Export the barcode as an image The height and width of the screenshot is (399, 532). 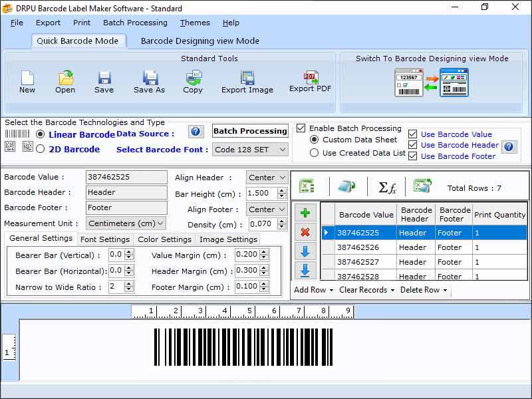coord(247,80)
